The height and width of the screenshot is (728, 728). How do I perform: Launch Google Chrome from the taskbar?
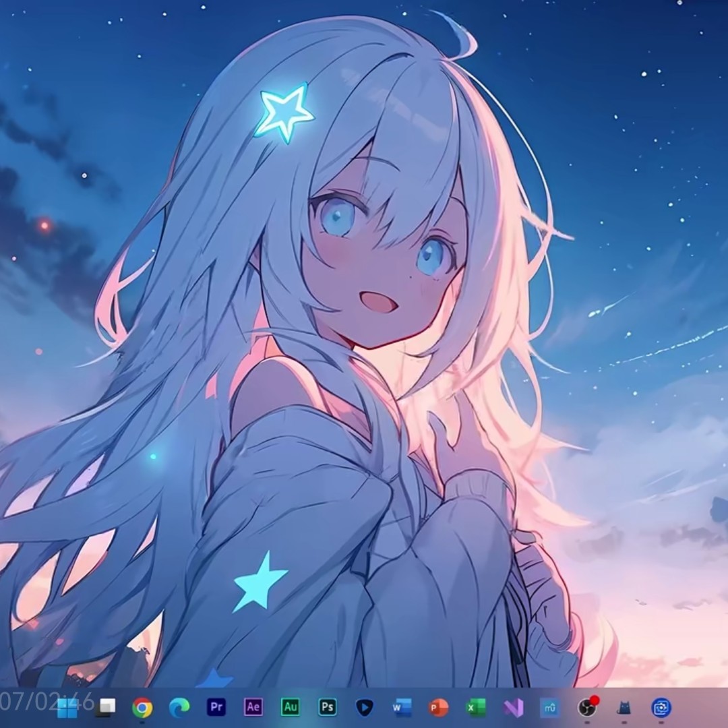tap(142, 707)
